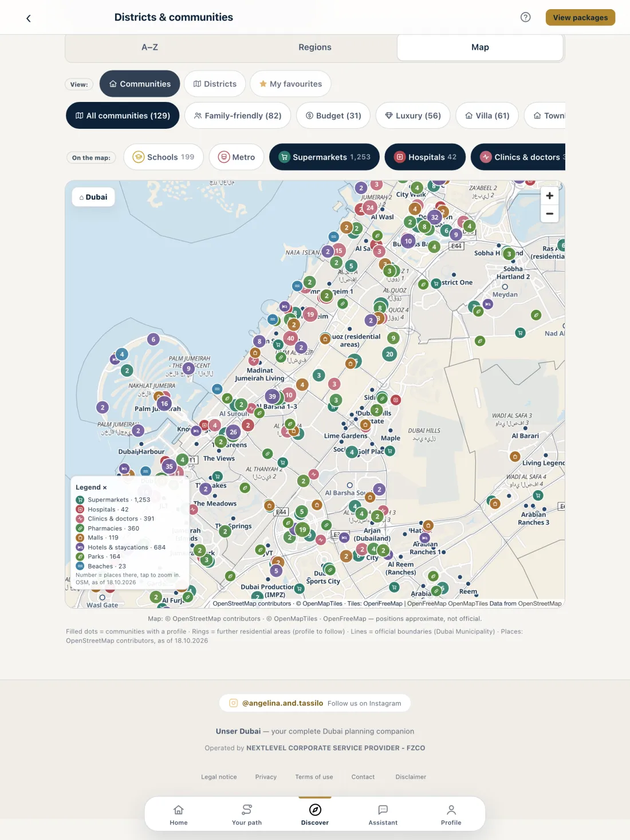Open the Privacy link
The image size is (630, 840).
(x=266, y=777)
